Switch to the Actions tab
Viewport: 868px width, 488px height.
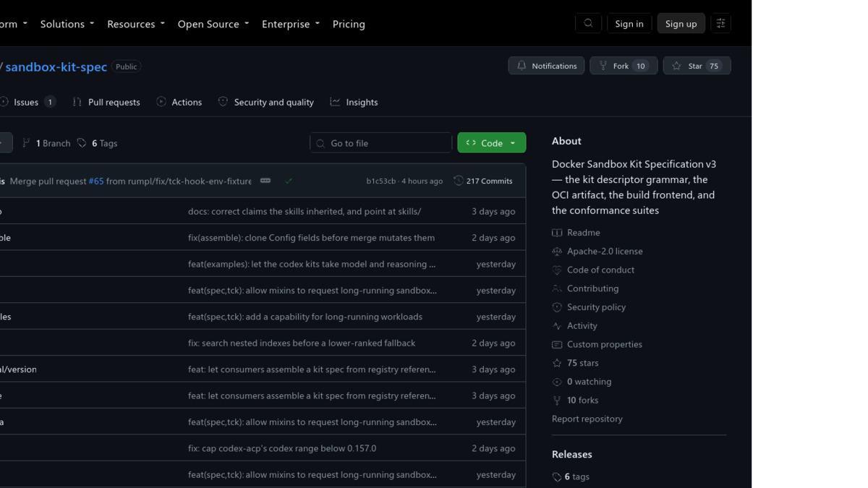click(179, 102)
